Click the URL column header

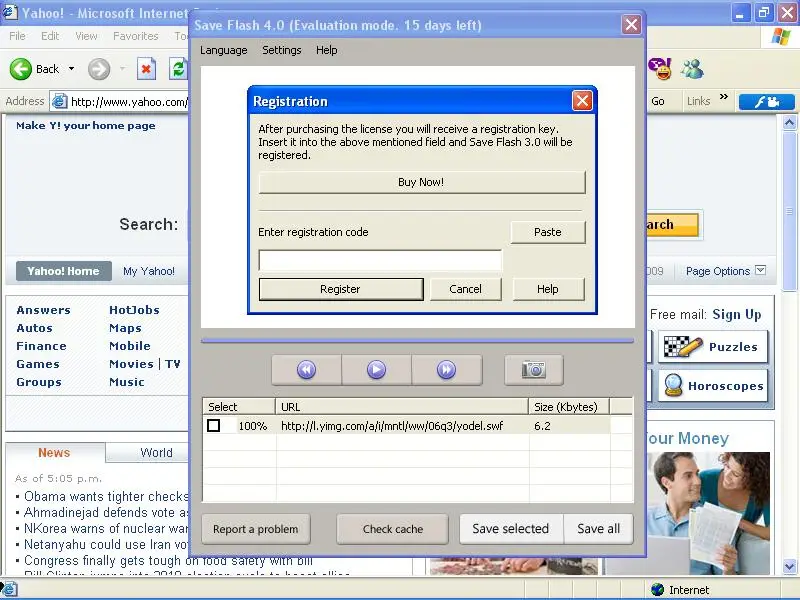402,407
